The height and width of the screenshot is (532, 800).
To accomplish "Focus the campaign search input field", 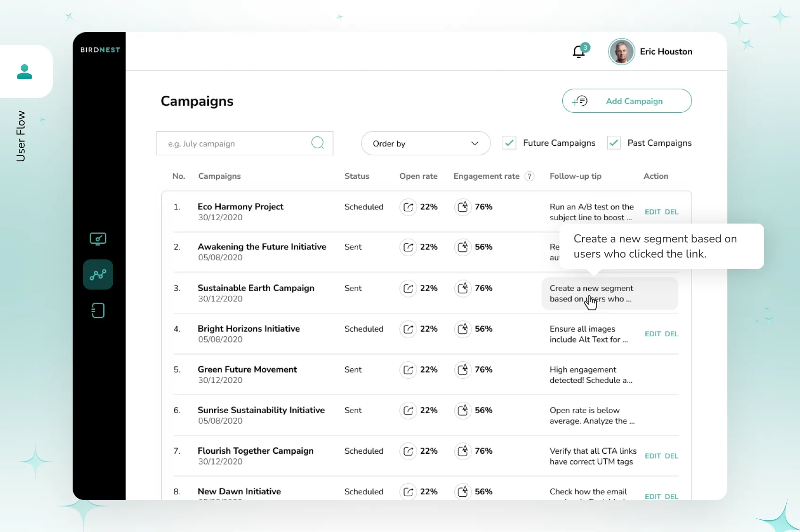I will click(236, 143).
